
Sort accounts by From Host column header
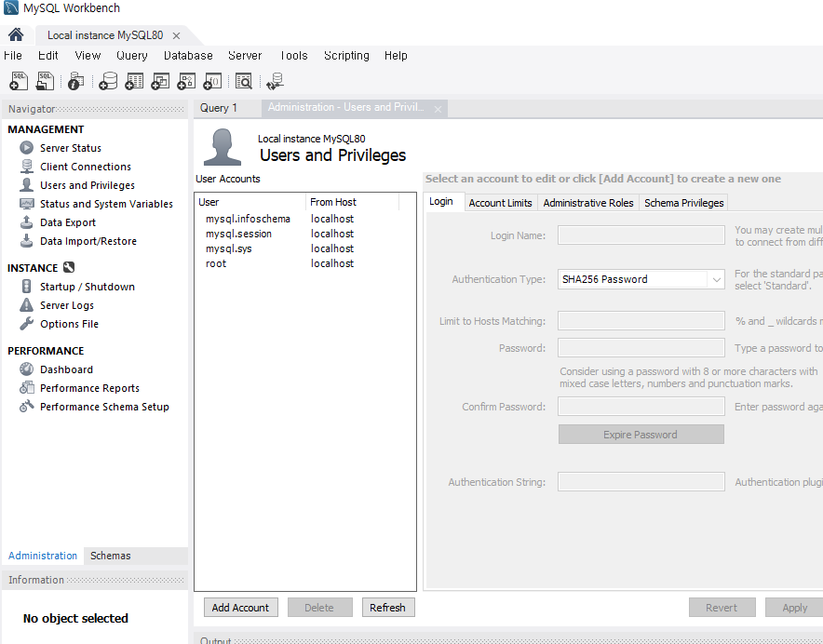[352, 202]
